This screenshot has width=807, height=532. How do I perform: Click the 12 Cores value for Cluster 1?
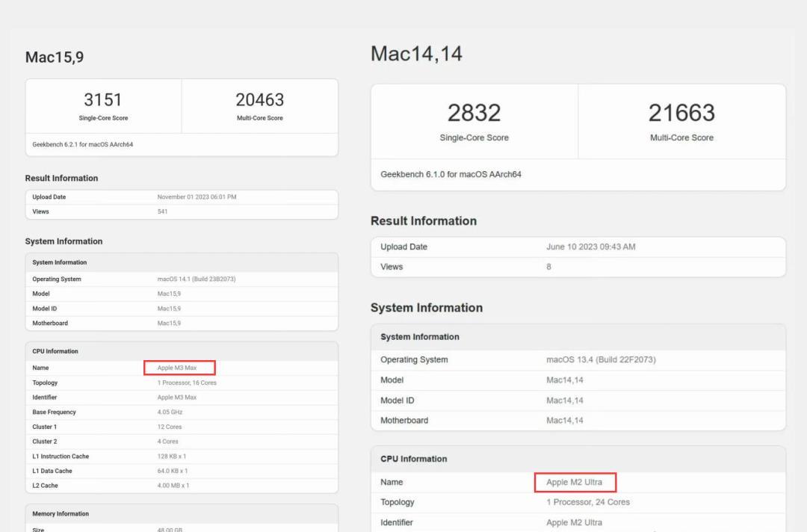pos(170,427)
